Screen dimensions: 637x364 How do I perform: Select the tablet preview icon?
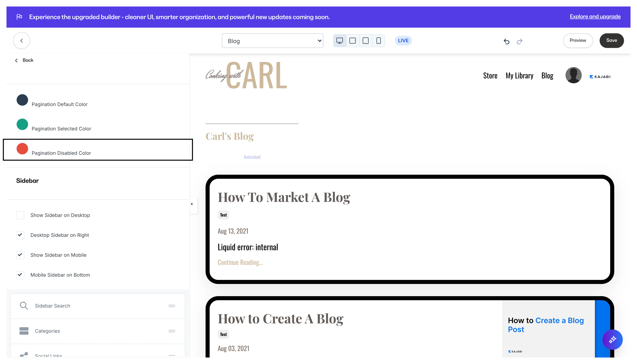point(365,40)
